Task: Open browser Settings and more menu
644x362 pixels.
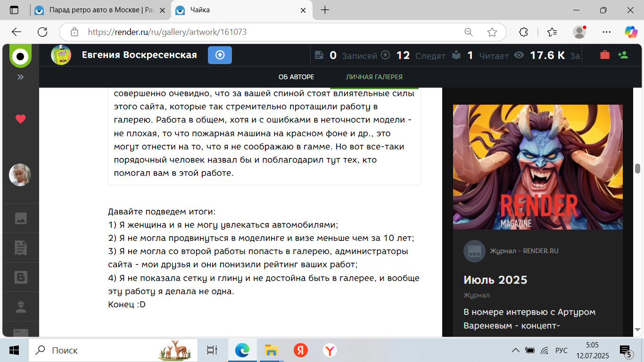Action: (x=607, y=32)
